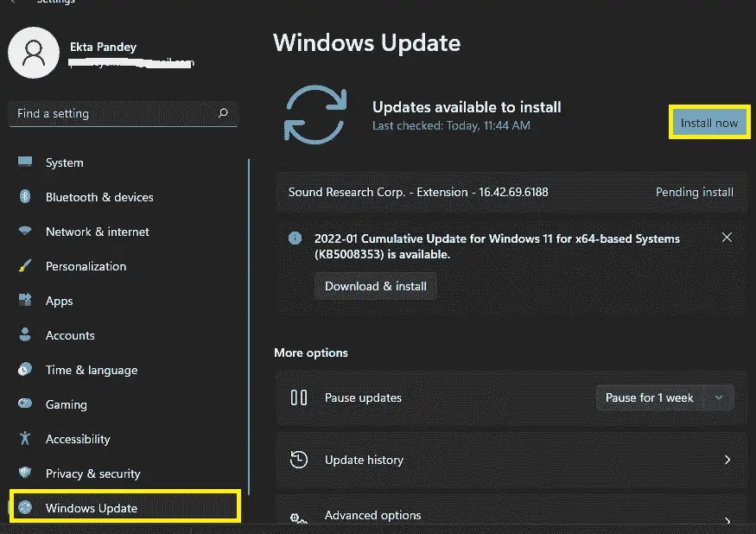Click the Update history clock icon
The image size is (756, 534).
299,459
